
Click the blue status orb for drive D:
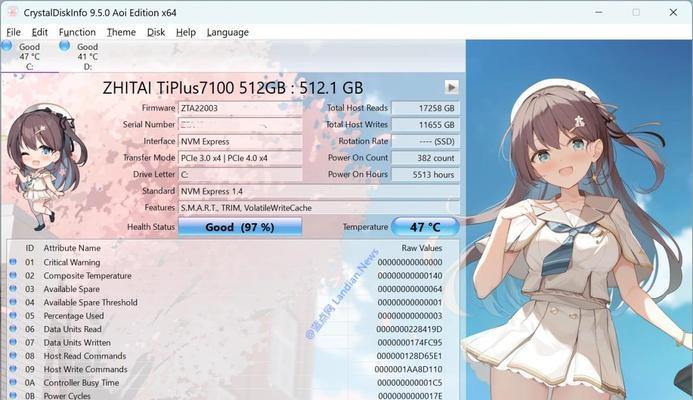[x=65, y=46]
